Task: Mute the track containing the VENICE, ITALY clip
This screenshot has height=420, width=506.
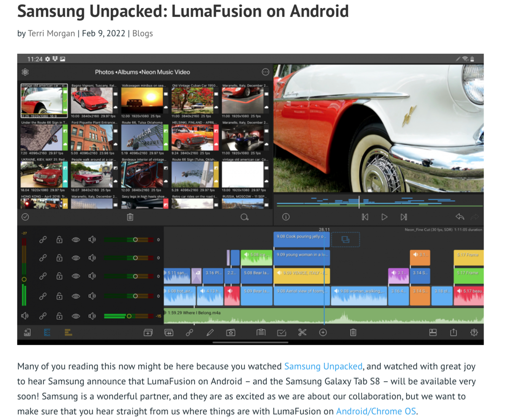Action: pyautogui.click(x=92, y=276)
